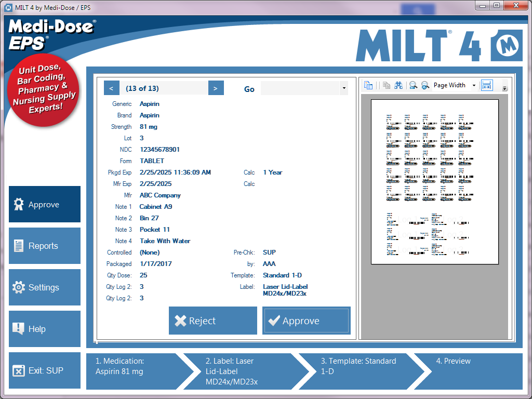Click the MILT app icon in title bar
This screenshot has width=532, height=399.
click(9, 7)
